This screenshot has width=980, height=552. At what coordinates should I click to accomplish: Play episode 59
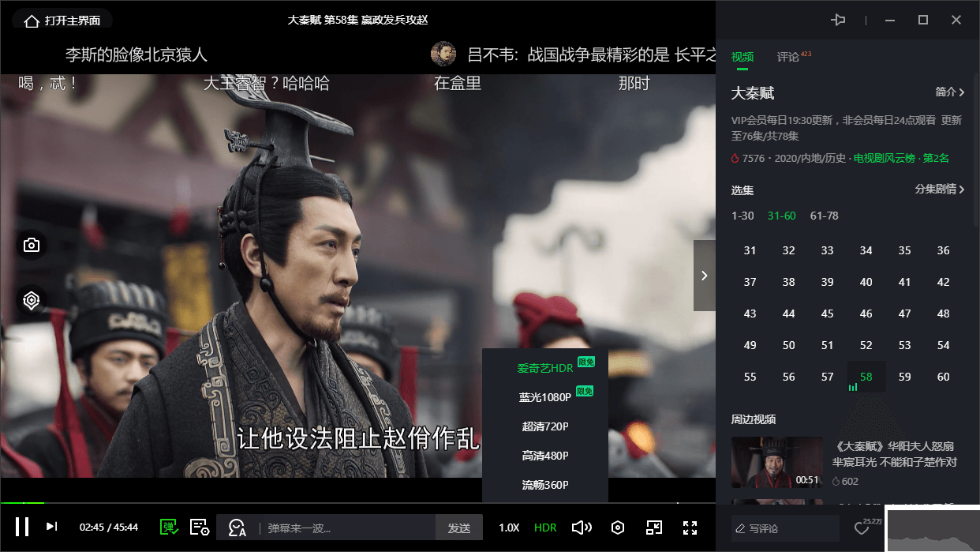click(x=905, y=377)
